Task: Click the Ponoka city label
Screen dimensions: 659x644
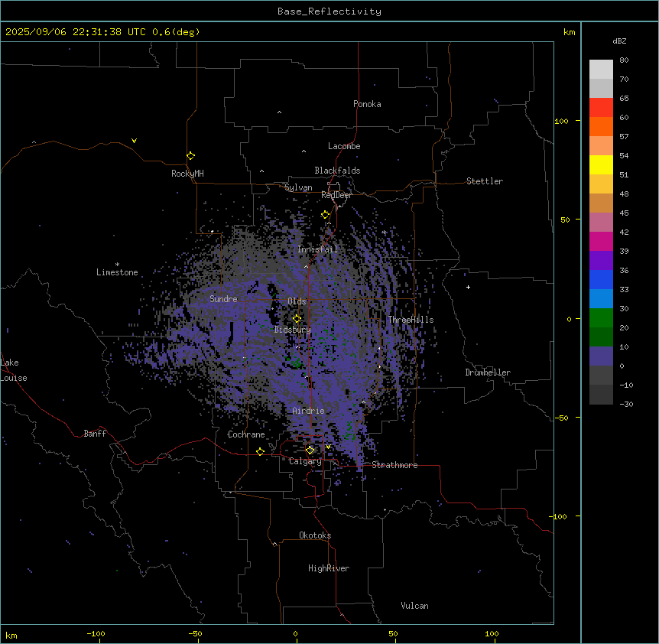Action: coord(367,104)
